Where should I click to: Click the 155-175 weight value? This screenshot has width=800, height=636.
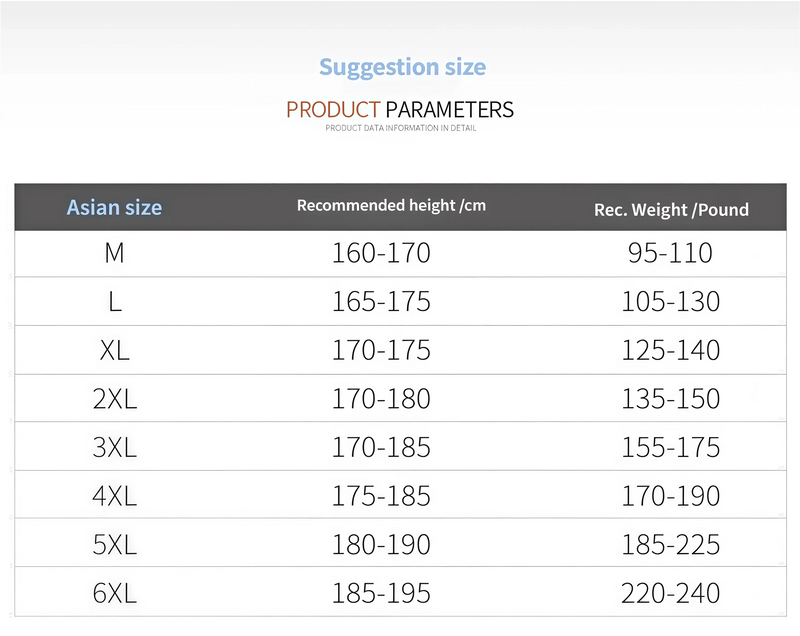click(670, 447)
